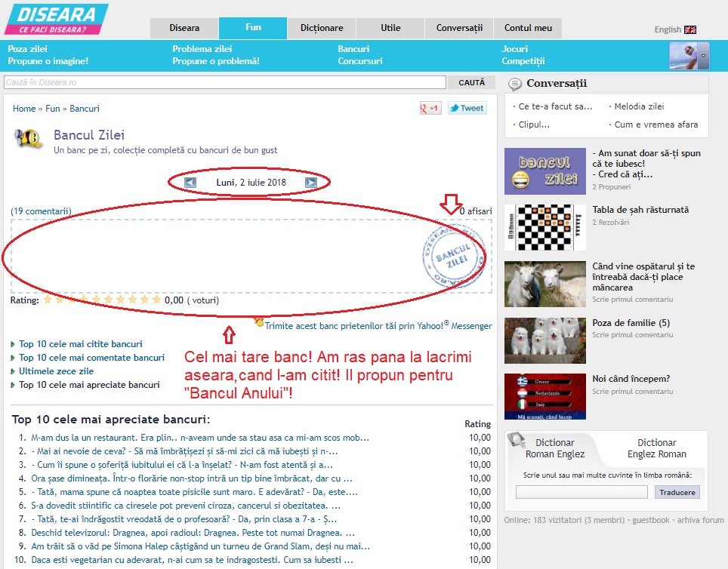
Task: Click the Caută în Diseara.ro search field
Action: [224, 82]
